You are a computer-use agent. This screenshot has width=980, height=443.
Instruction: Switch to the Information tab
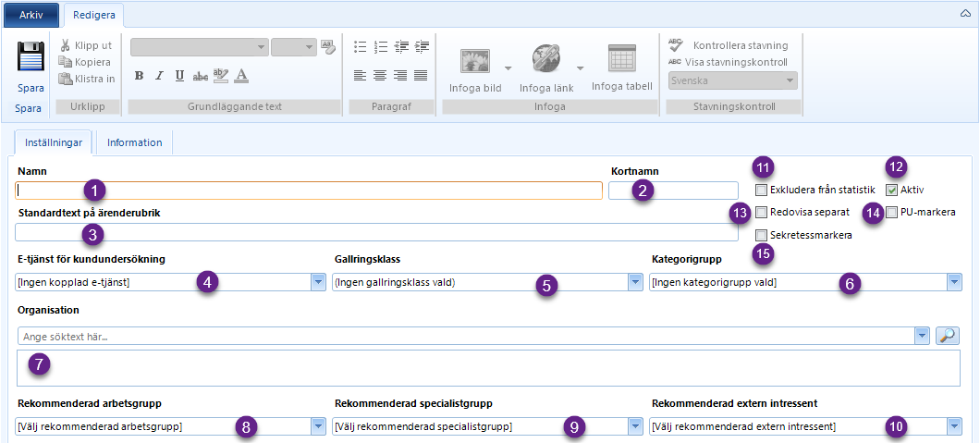[134, 142]
